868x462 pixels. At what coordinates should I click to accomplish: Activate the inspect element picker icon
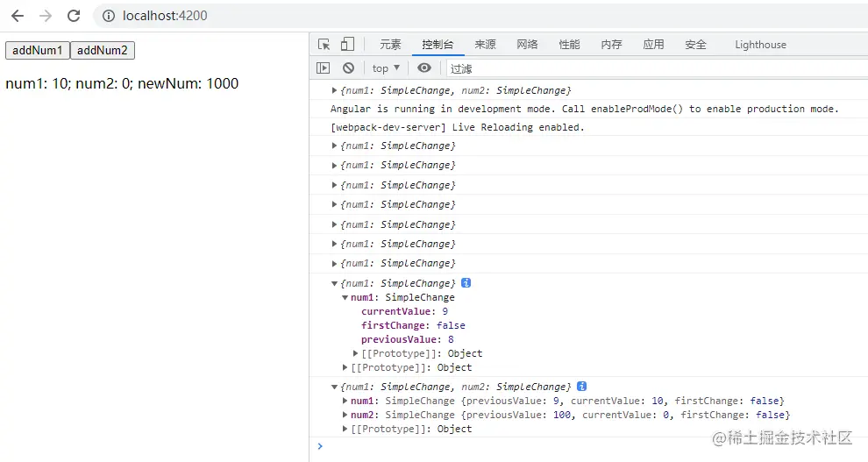pyautogui.click(x=324, y=45)
